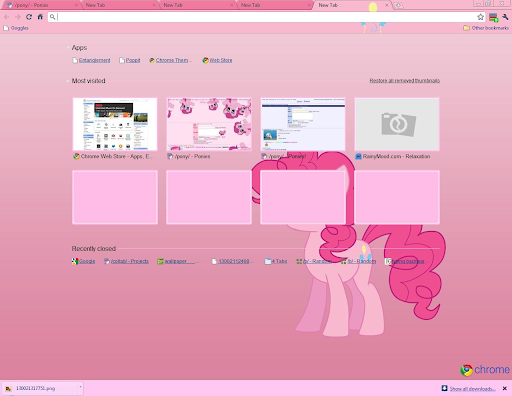Open the Web Store app link
Image resolution: width=512 pixels, height=396 pixels.
pyautogui.click(x=221, y=60)
